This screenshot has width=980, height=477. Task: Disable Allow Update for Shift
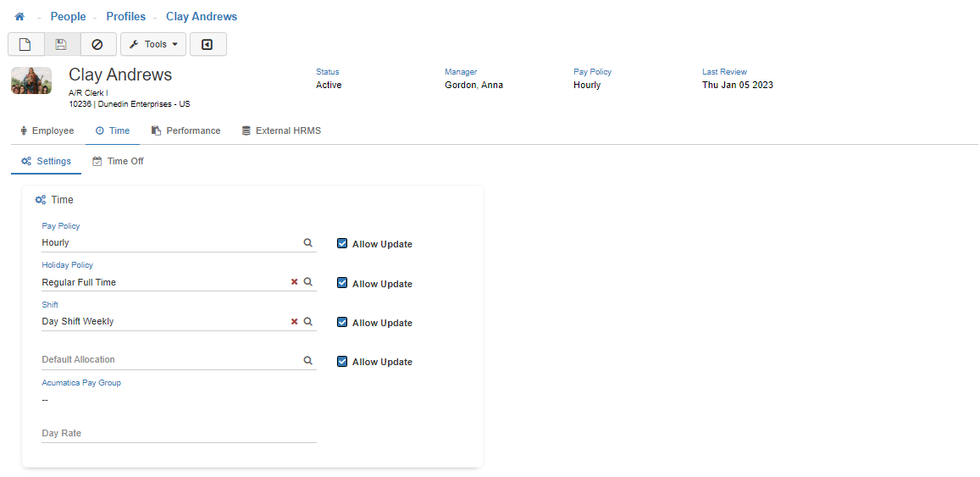coord(342,322)
